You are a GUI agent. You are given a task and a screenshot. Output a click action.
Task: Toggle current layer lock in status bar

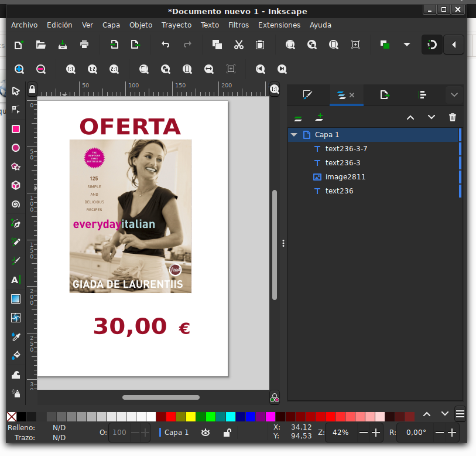coord(227,433)
